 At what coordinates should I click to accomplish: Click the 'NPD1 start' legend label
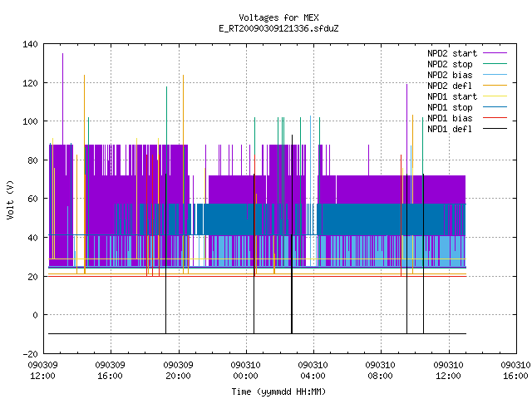pyautogui.click(x=452, y=96)
